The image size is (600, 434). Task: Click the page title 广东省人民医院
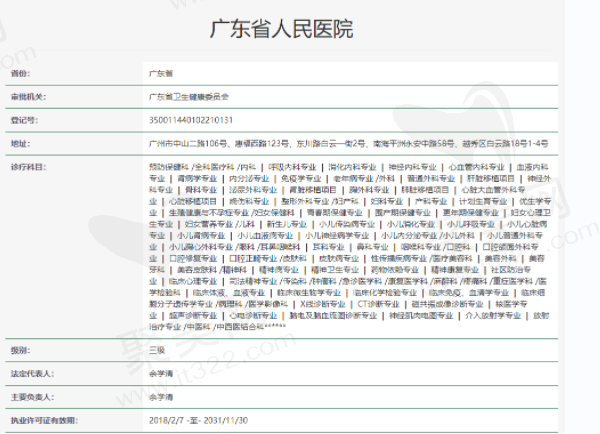pos(281,29)
